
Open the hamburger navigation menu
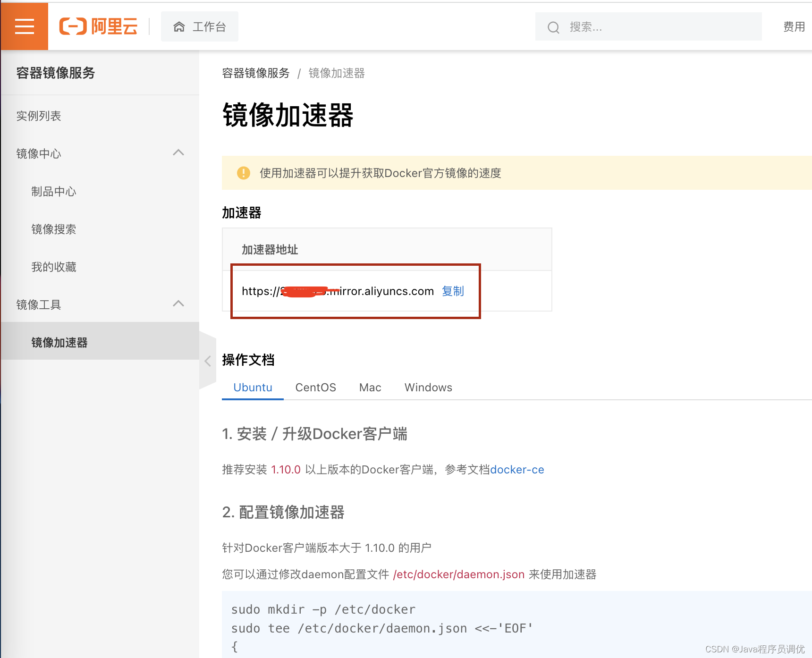[x=25, y=26]
